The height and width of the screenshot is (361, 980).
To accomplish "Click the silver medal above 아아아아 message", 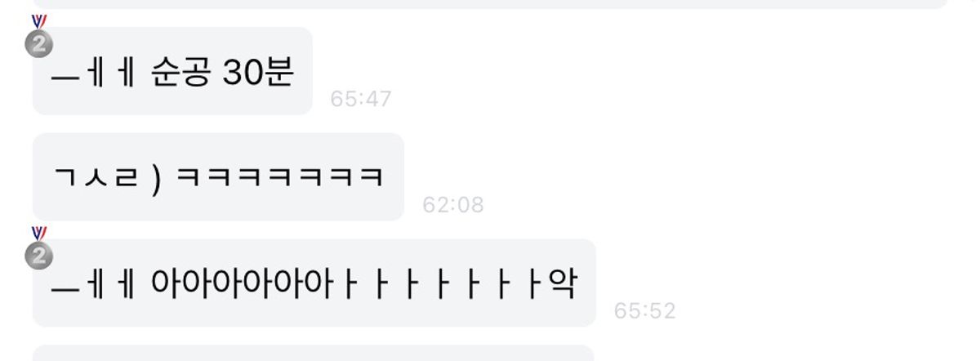I will click(38, 247).
